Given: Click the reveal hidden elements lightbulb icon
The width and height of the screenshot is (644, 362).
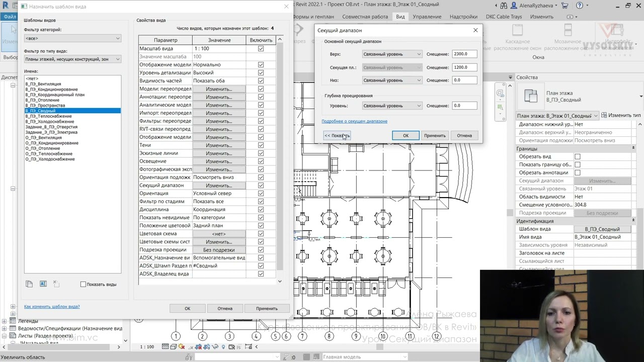Looking at the screenshot, I should pyautogui.click(x=223, y=347).
